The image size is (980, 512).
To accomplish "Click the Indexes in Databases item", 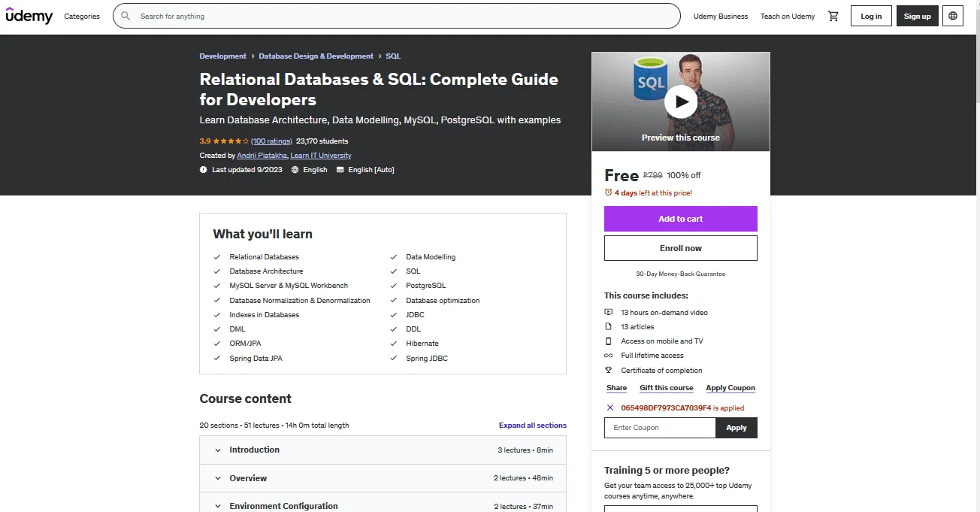I will pyautogui.click(x=265, y=315).
